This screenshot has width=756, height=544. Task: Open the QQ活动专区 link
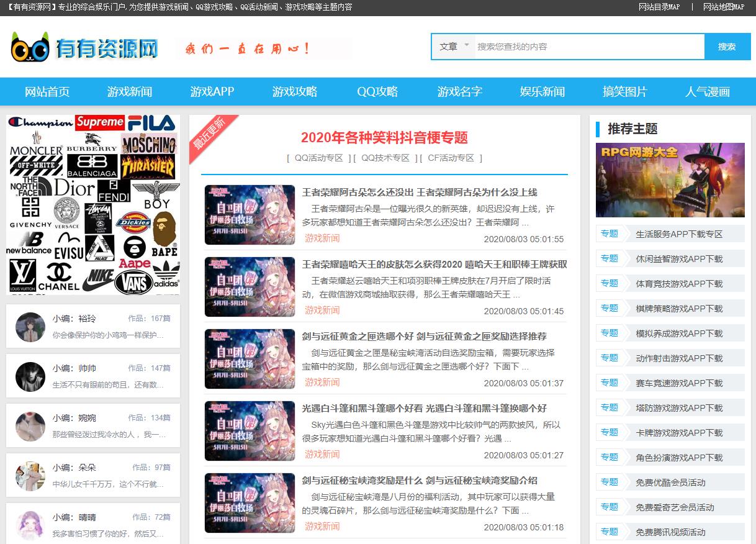(318, 158)
